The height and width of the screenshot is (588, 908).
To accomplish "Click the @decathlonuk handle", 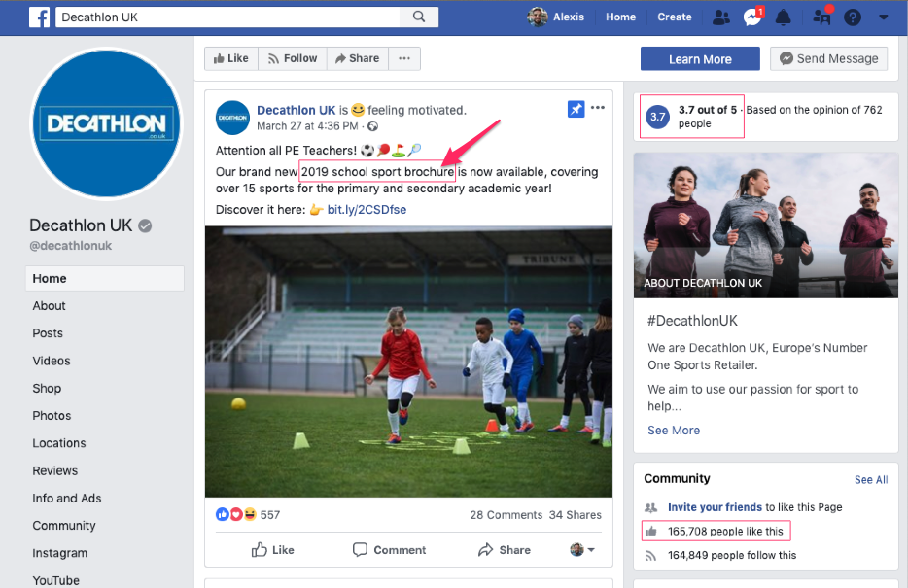I will point(71,246).
